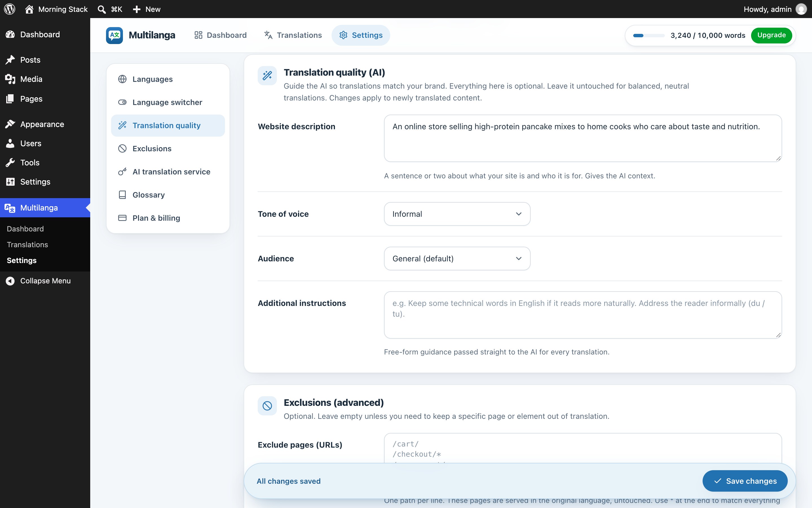Open the Pages admin menu
Image resolution: width=812 pixels, height=508 pixels.
pyautogui.click(x=45, y=98)
